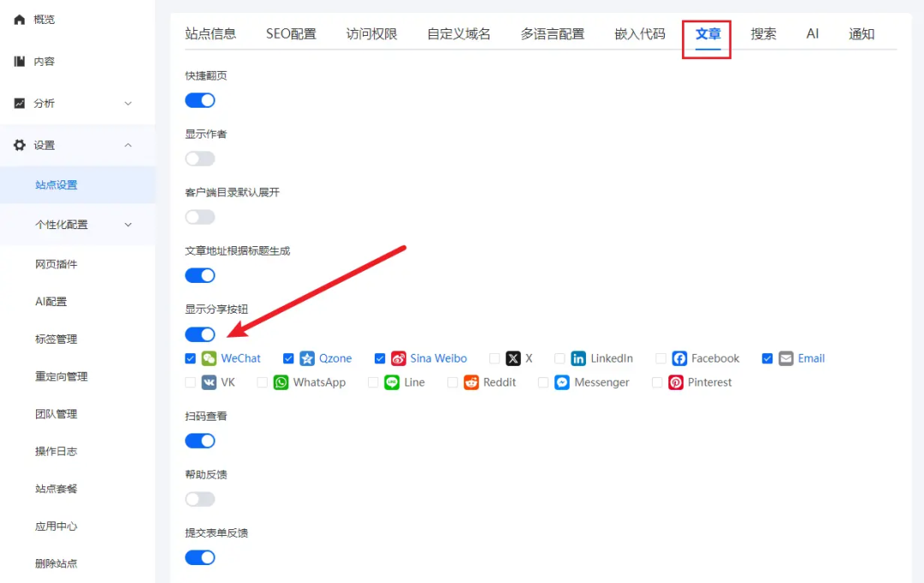Click the Pinterest icon

coord(676,382)
